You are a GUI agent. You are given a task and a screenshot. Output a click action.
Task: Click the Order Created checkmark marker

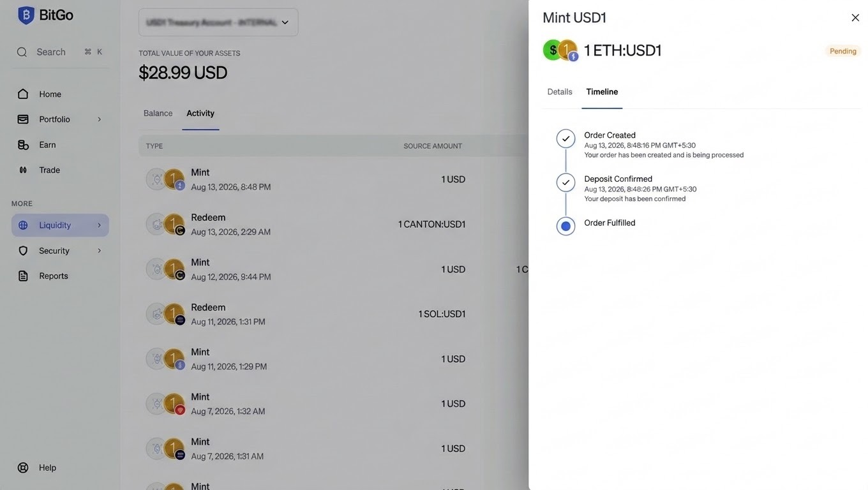click(565, 138)
